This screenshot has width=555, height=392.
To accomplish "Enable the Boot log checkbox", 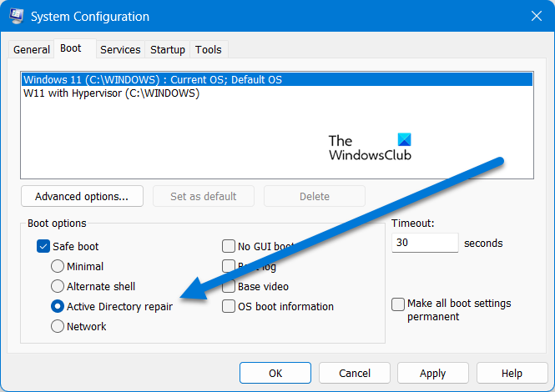I will [229, 266].
